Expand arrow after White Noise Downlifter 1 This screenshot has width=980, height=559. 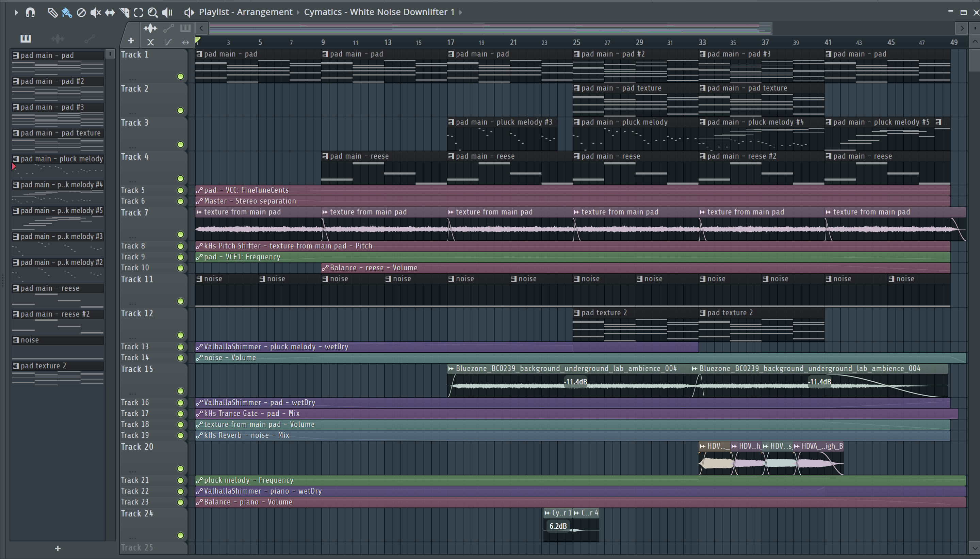point(461,12)
